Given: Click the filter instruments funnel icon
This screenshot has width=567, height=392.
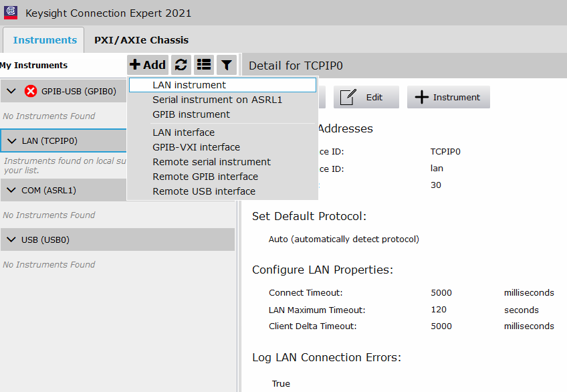Looking at the screenshot, I should pos(227,65).
